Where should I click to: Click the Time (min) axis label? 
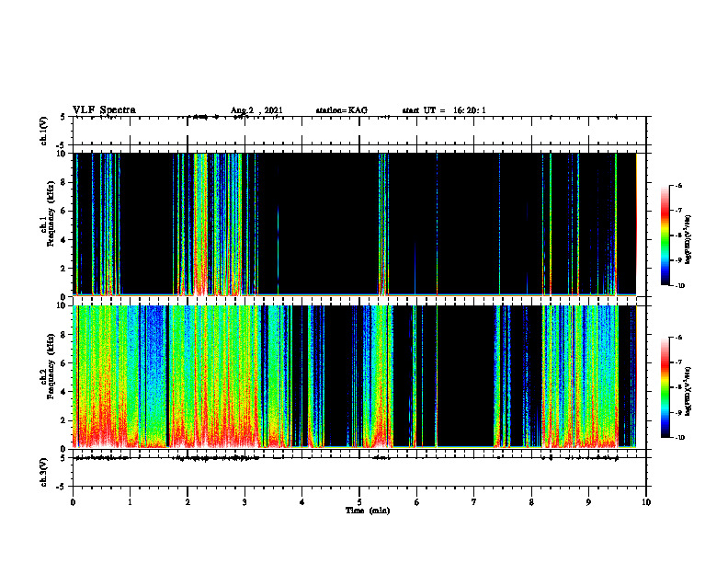[368, 511]
